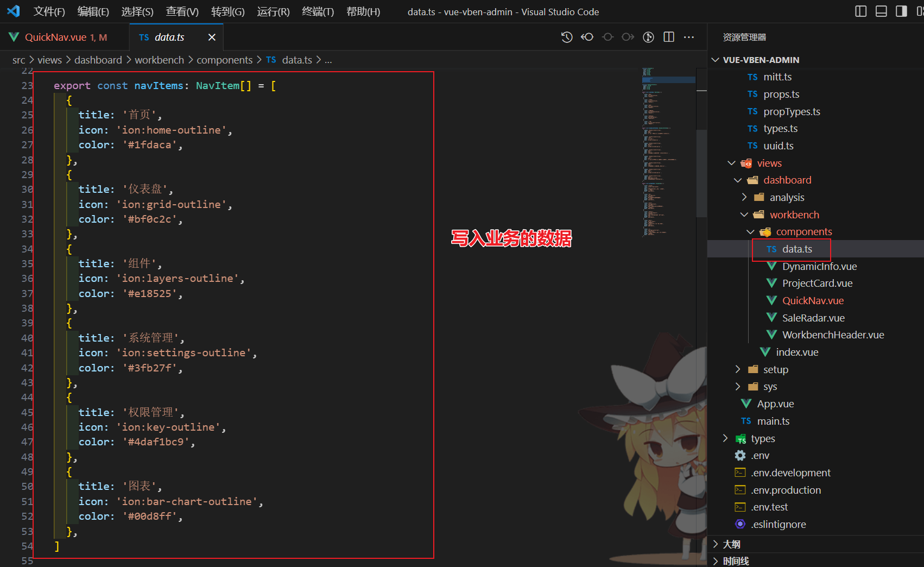Go to next change icon

coord(628,37)
